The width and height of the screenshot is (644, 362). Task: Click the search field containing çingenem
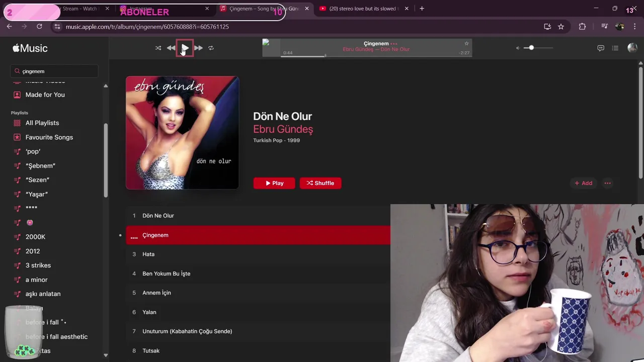(54, 71)
